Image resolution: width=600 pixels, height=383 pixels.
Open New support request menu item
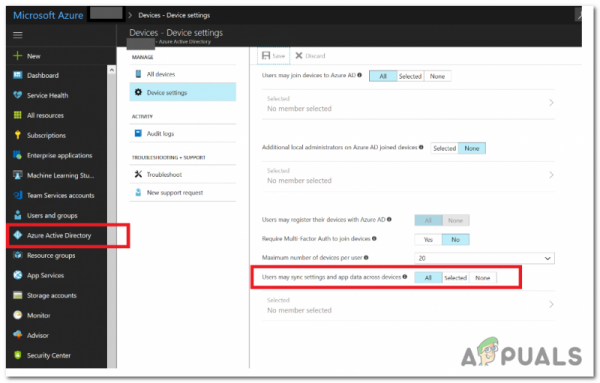point(183,192)
